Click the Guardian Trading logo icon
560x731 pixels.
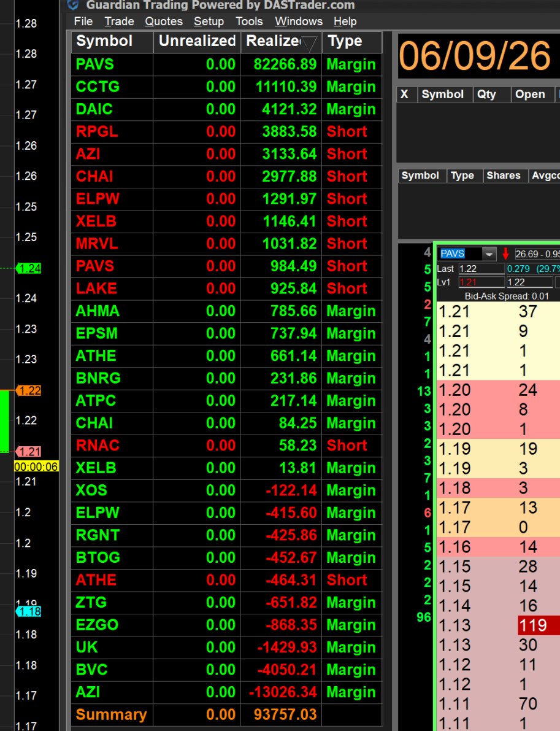point(73,5)
